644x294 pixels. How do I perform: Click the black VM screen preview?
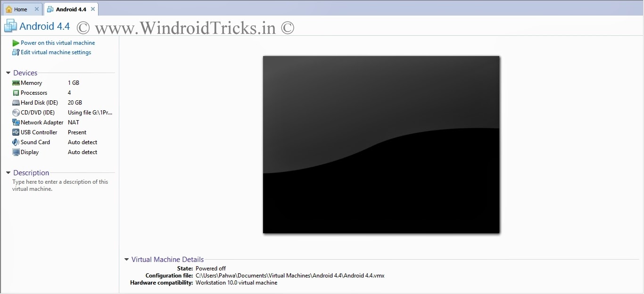[381, 144]
